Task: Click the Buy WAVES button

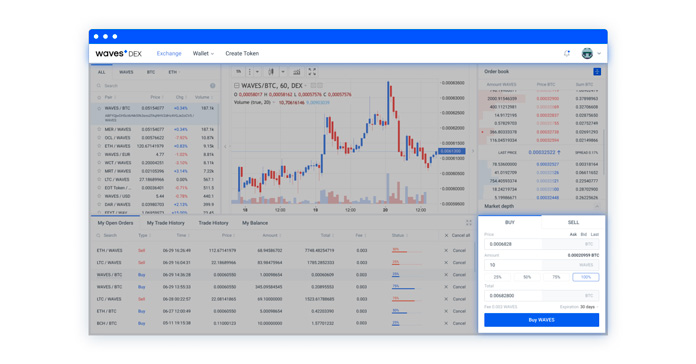Action: (x=542, y=320)
